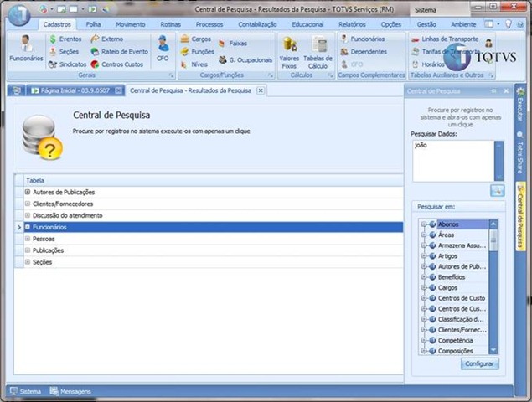The height and width of the screenshot is (402, 532).
Task: Switch to the Folha ribbon tab
Action: [x=93, y=24]
